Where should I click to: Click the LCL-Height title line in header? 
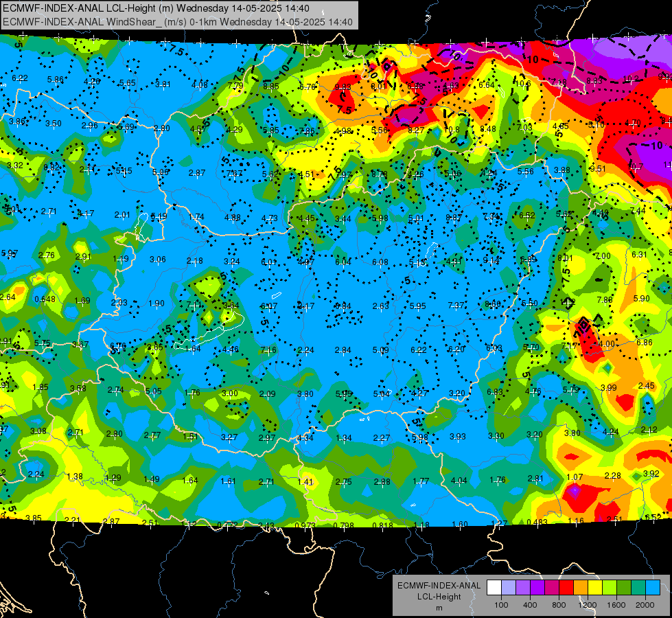(x=156, y=8)
